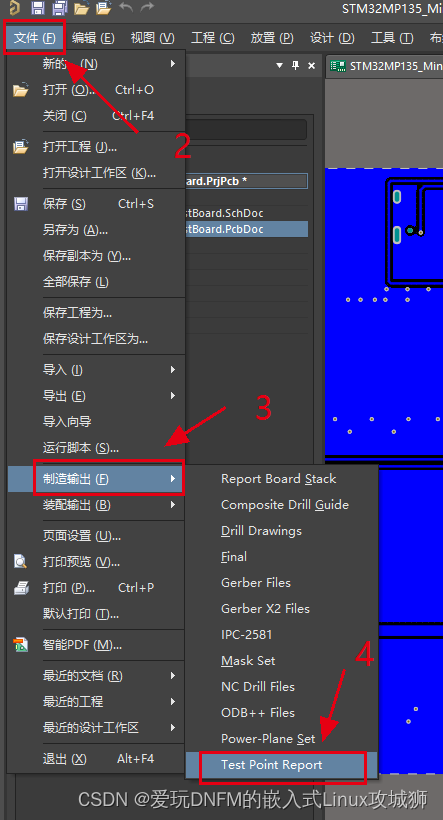Click the floppy disk icon beside 保存 (S)

20,204
